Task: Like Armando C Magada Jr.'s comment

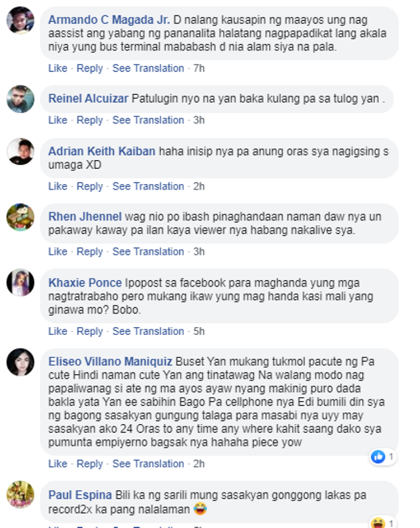Action: (x=58, y=68)
